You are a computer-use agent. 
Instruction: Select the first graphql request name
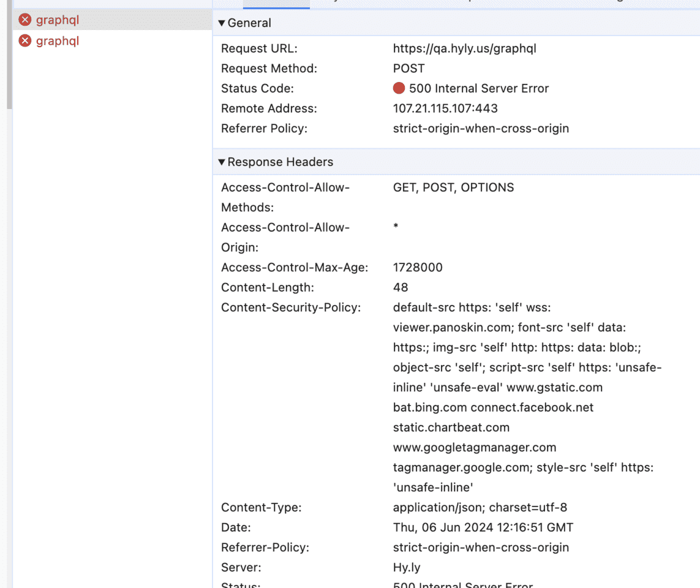pos(58,20)
